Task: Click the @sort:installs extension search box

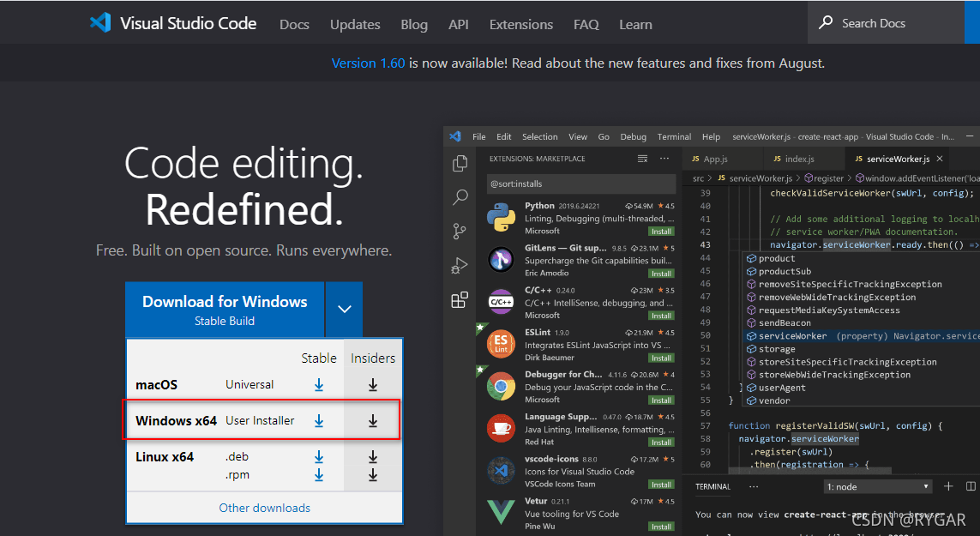Action: 581,184
